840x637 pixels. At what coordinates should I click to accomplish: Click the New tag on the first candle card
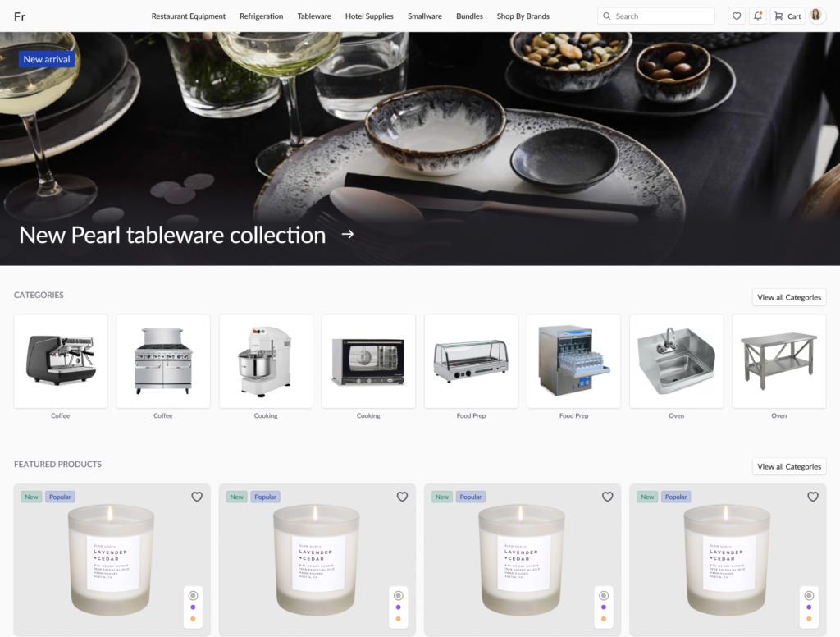click(32, 497)
